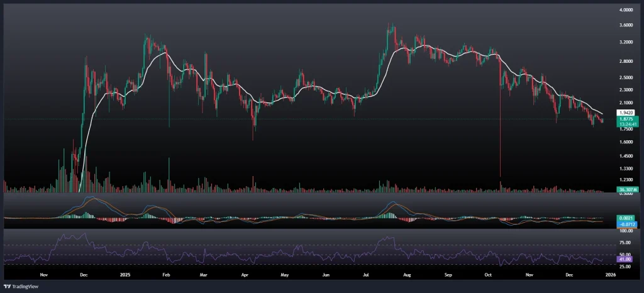Select the Feb marker on time axis

[166, 275]
